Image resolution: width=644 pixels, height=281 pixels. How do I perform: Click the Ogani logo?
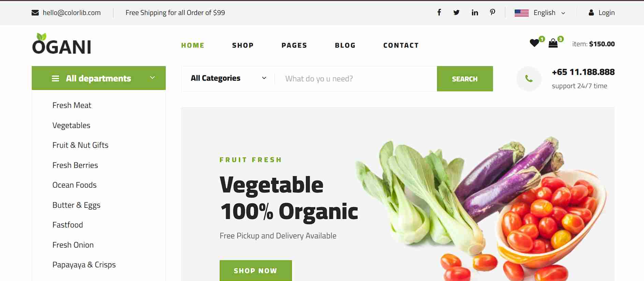point(62,44)
